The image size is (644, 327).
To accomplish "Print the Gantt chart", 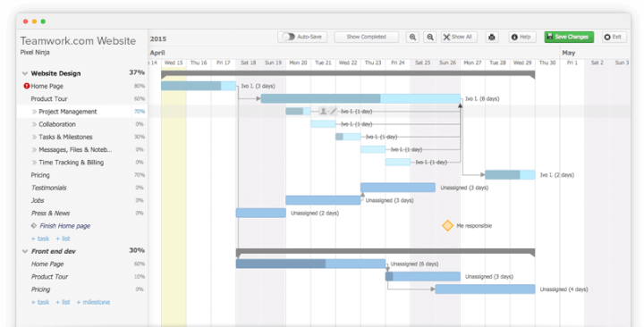I will (x=492, y=37).
